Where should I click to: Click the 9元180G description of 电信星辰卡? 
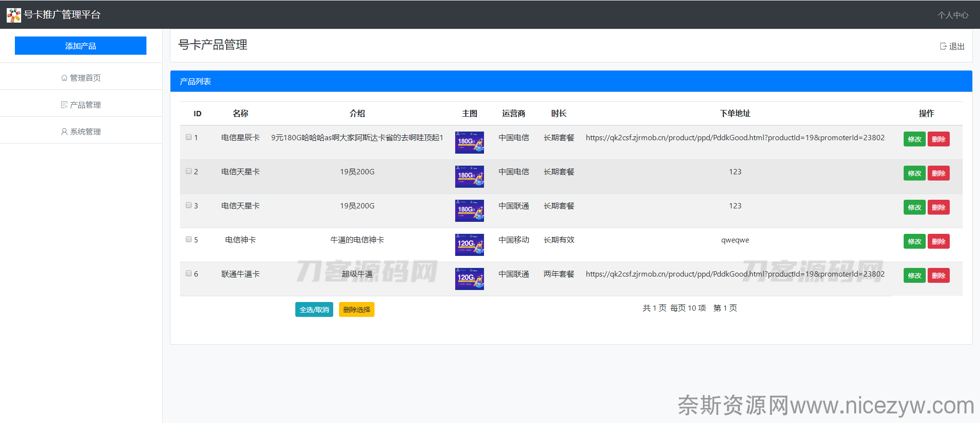pos(357,138)
